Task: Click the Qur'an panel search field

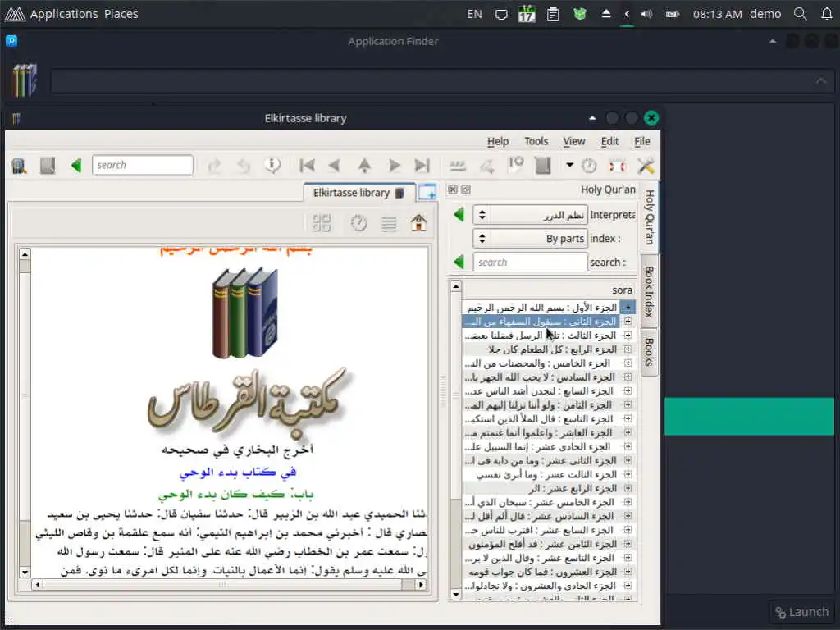Action: (x=531, y=262)
